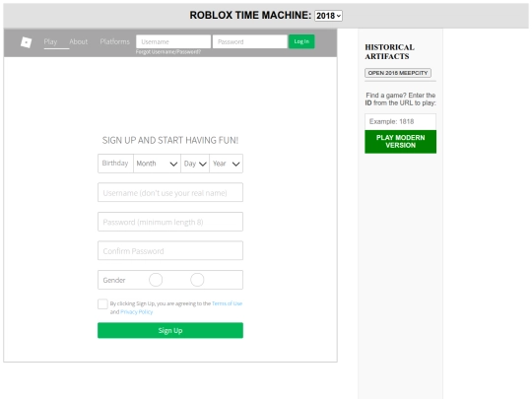Click the sign-up Username field
The width and height of the screenshot is (532, 399).
click(170, 192)
